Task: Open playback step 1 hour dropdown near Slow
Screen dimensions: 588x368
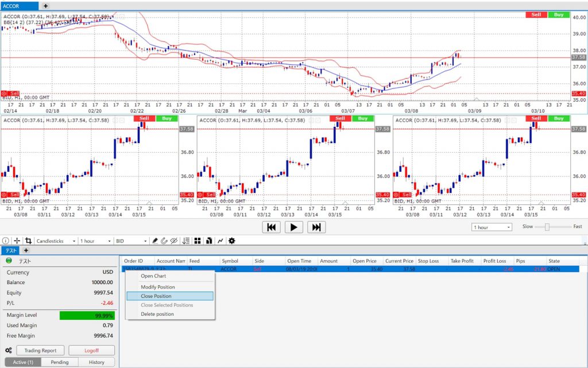Action: click(492, 227)
